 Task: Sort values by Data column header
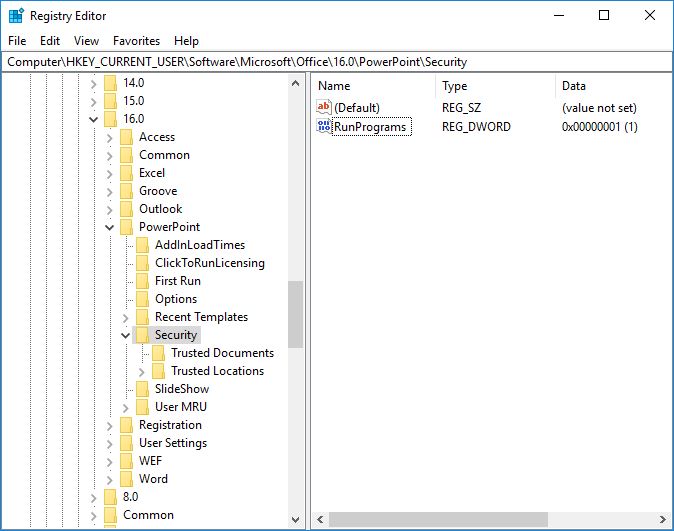point(614,86)
